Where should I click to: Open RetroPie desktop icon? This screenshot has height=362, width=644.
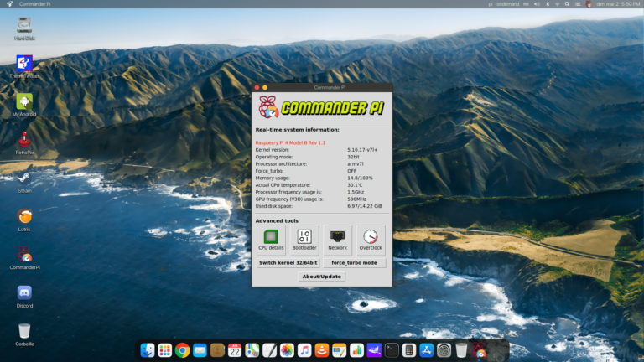point(24,142)
